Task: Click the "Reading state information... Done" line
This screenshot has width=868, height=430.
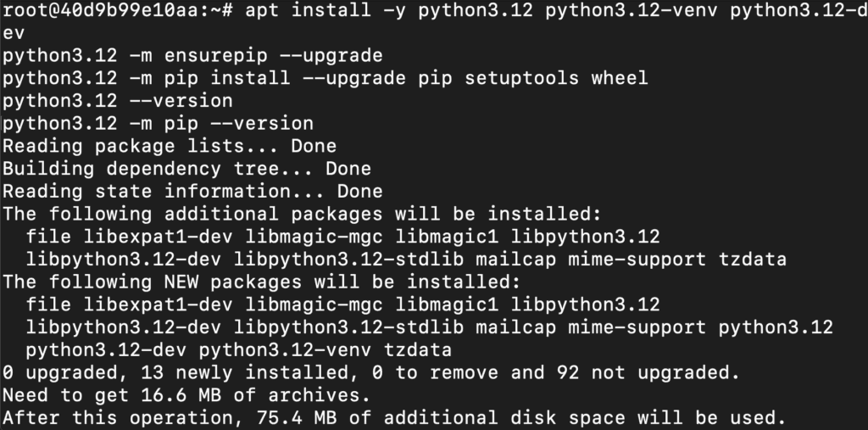Action: (192, 191)
